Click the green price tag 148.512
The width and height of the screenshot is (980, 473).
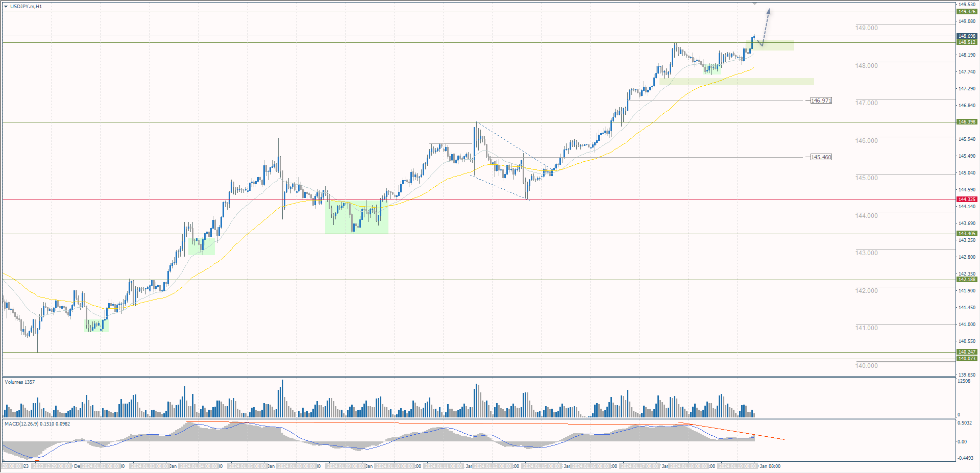967,42
